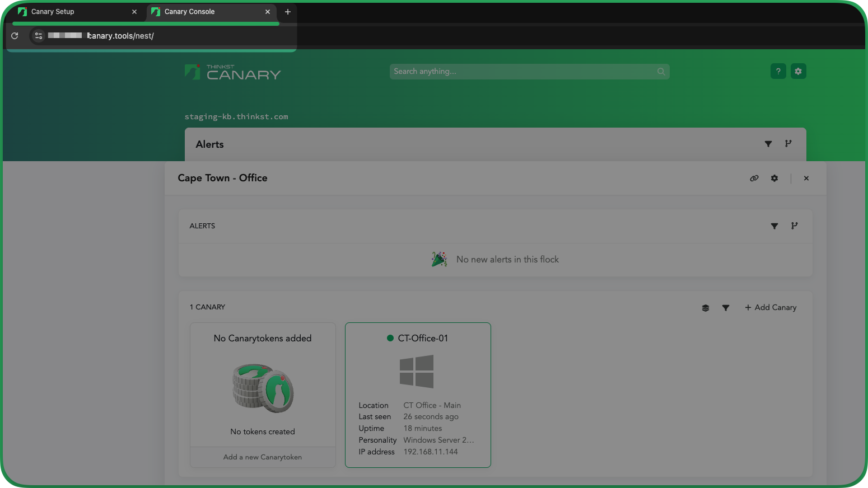Viewport: 868px width, 488px height.
Task: Click the '26 seconds ago' last seen value
Action: (x=431, y=417)
